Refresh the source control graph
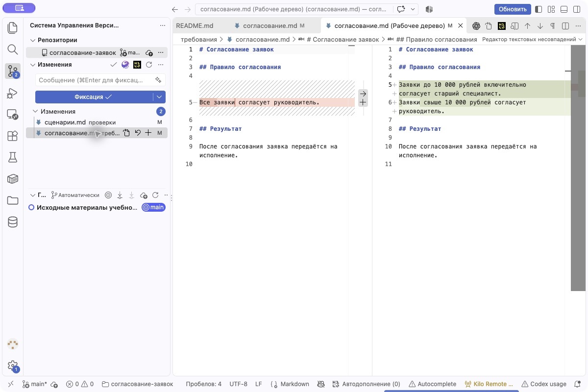 click(155, 195)
